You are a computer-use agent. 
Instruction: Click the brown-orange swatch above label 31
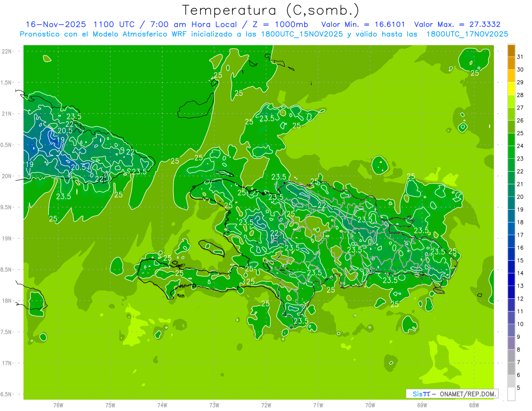tap(511, 51)
